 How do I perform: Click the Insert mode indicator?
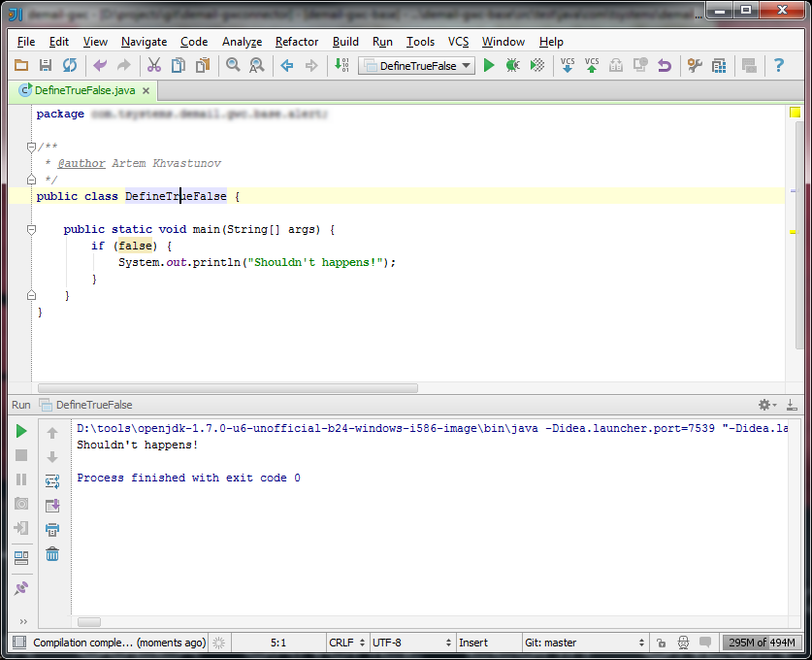click(x=473, y=643)
